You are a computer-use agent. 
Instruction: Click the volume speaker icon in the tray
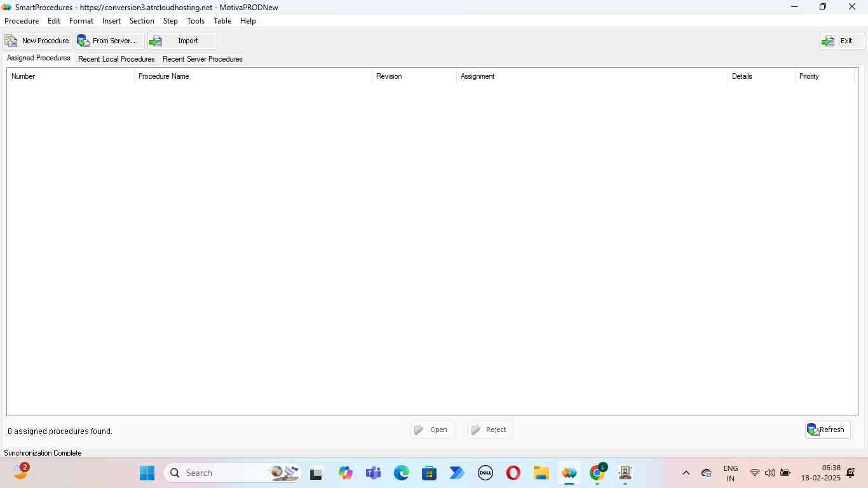[770, 473]
